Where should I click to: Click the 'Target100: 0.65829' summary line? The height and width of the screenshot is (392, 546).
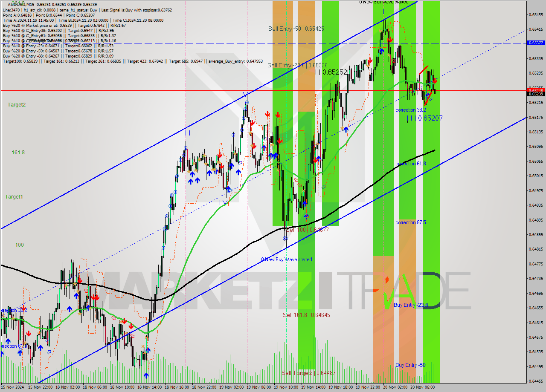point(133,61)
